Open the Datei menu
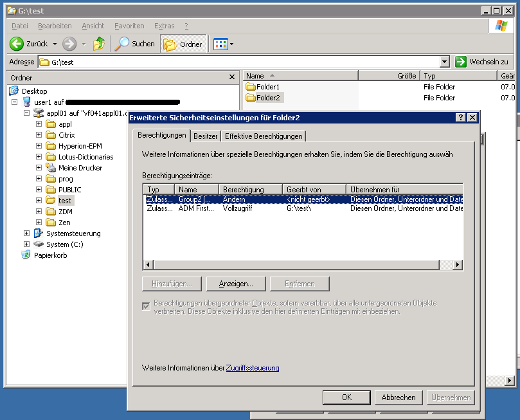 point(20,26)
